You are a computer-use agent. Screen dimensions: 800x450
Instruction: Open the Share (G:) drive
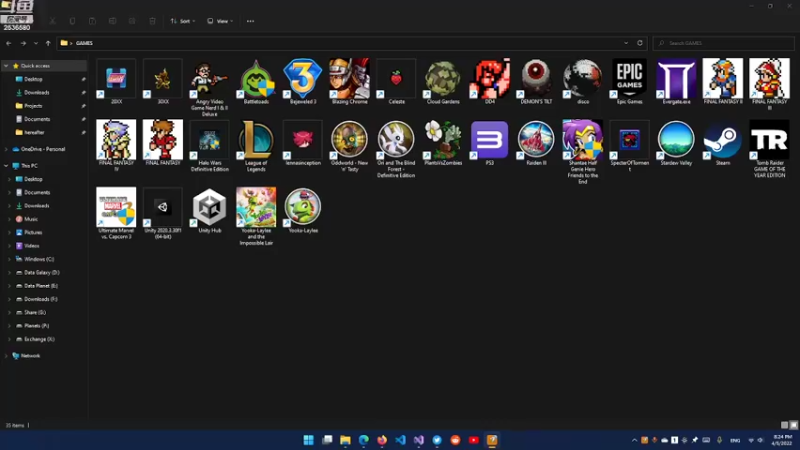pyautogui.click(x=35, y=312)
